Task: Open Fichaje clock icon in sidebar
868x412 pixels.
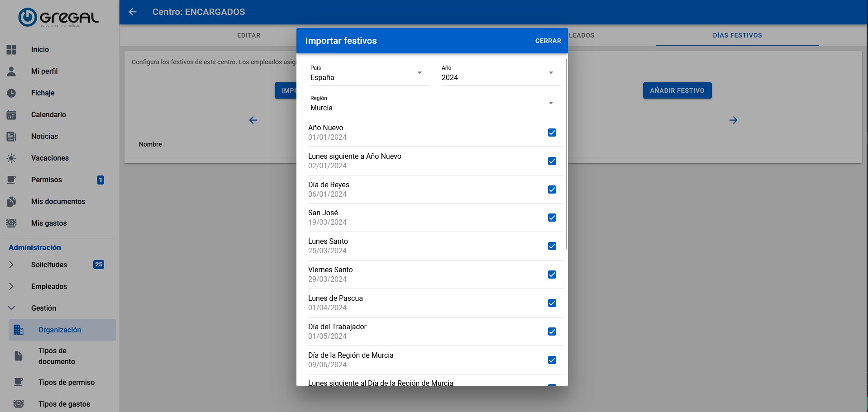Action: point(11,93)
